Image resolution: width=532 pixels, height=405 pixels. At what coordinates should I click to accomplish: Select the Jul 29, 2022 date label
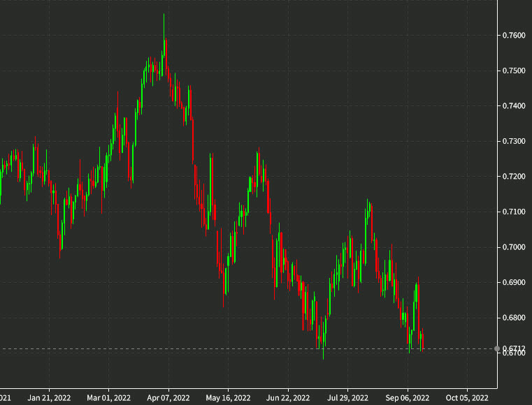click(347, 397)
